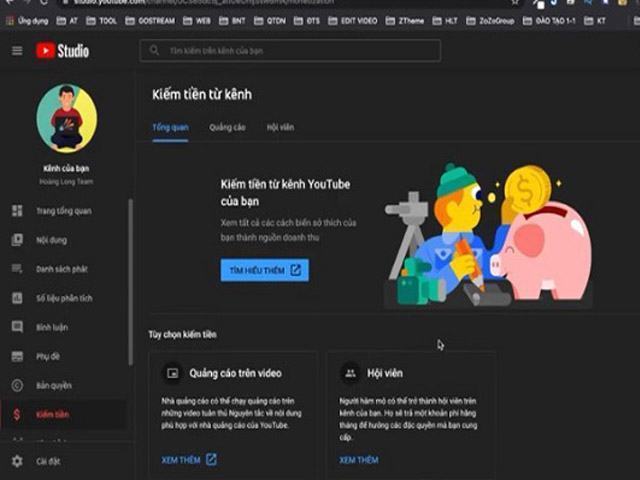Screen dimensions: 640x480
Task: Open Cài đặt settings label
Action: (x=48, y=461)
